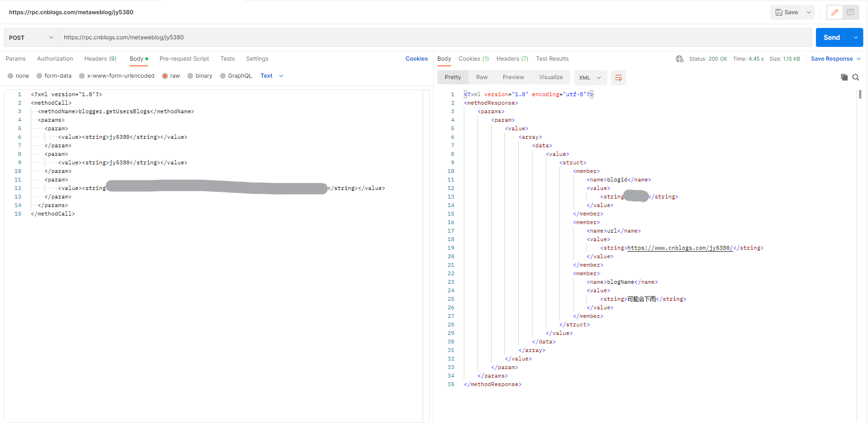Open the Tests tab
Viewport: 868px width, 424px height.
tap(227, 59)
